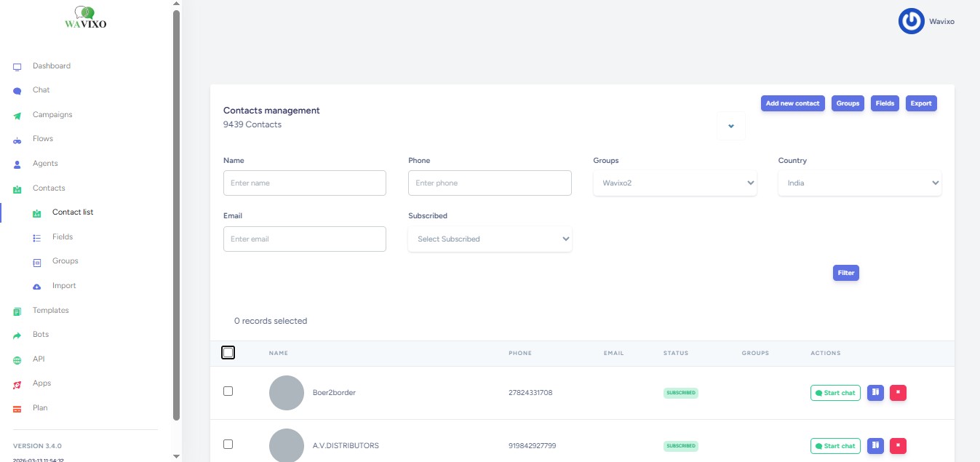Click the Dashboard monitor icon in sidebar
Viewport: 980px width, 462px height.
coord(17,67)
